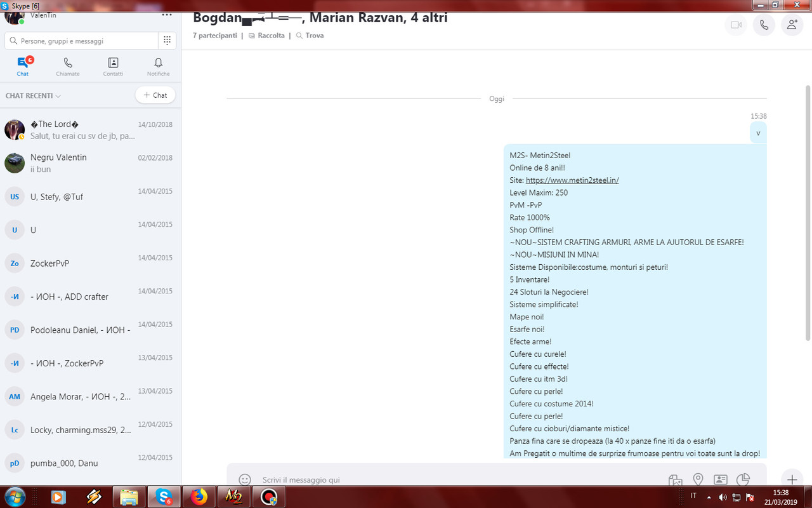This screenshot has height=508, width=812.
Task: Open File Explorer from taskbar
Action: pos(129,497)
